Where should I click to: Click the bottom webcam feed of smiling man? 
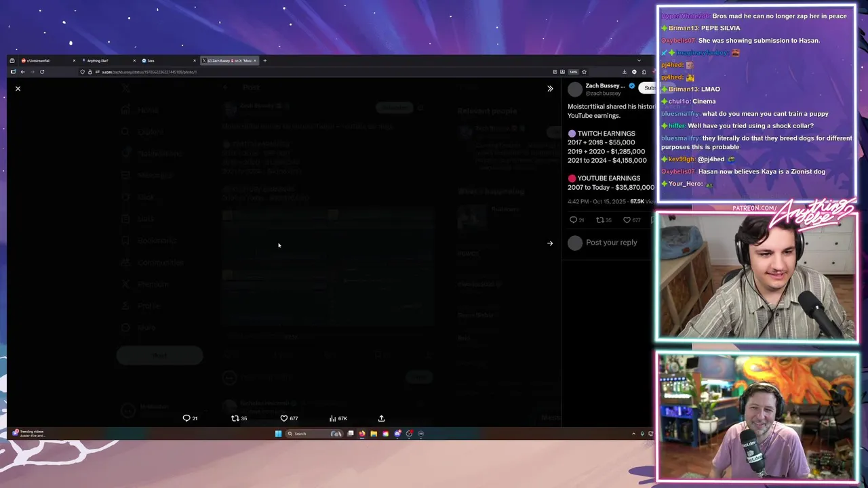click(x=757, y=417)
